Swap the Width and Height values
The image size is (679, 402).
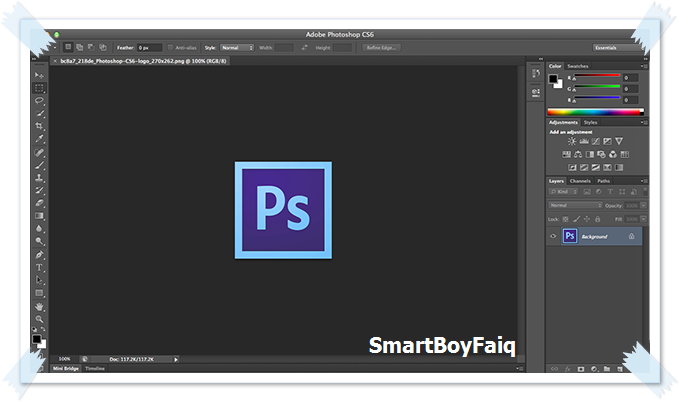304,48
